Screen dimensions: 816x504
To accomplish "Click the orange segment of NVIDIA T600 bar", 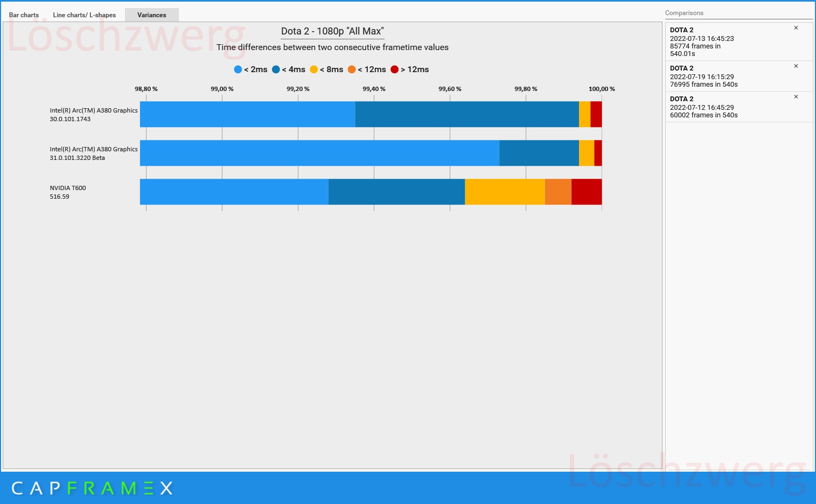I will tap(558, 192).
